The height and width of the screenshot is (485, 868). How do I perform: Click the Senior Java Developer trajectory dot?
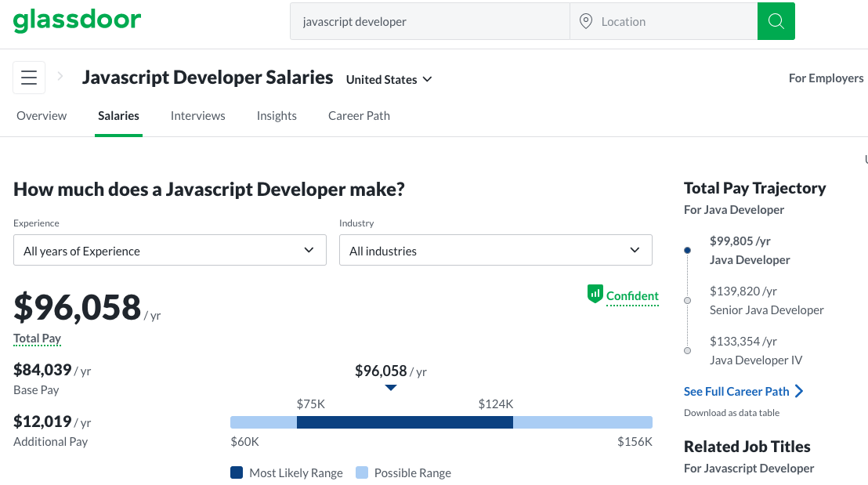click(x=688, y=301)
